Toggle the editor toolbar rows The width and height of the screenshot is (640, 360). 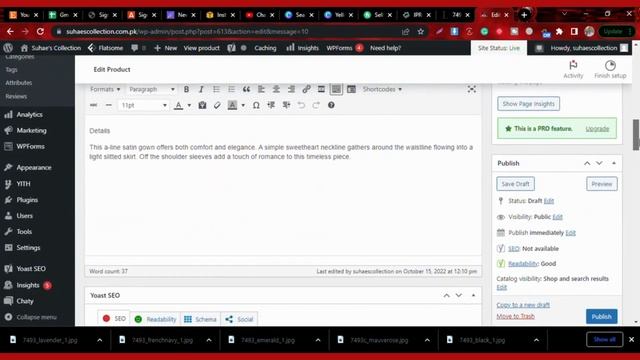click(x=336, y=89)
